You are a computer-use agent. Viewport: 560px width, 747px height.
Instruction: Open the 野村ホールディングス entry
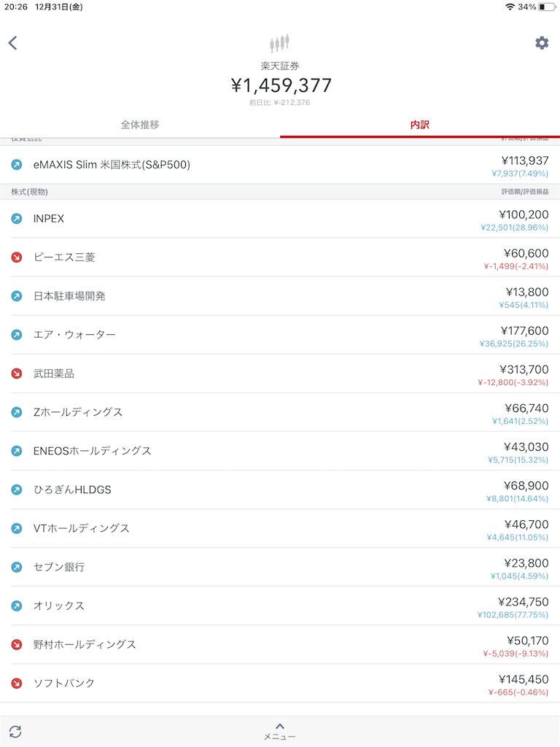coord(280,645)
